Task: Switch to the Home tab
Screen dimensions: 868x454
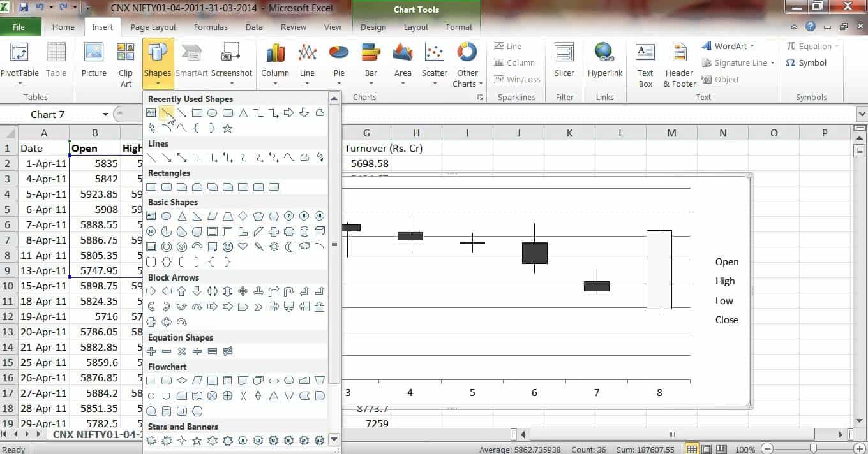Action: coord(63,27)
